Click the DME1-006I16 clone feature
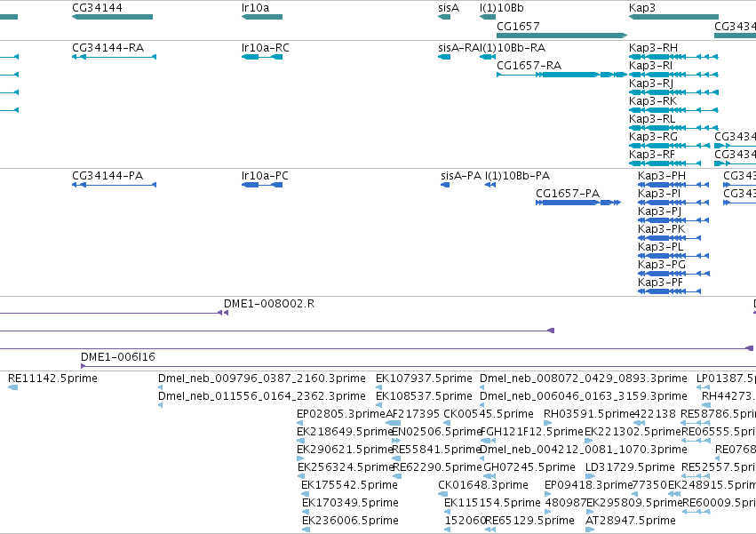 (x=418, y=366)
